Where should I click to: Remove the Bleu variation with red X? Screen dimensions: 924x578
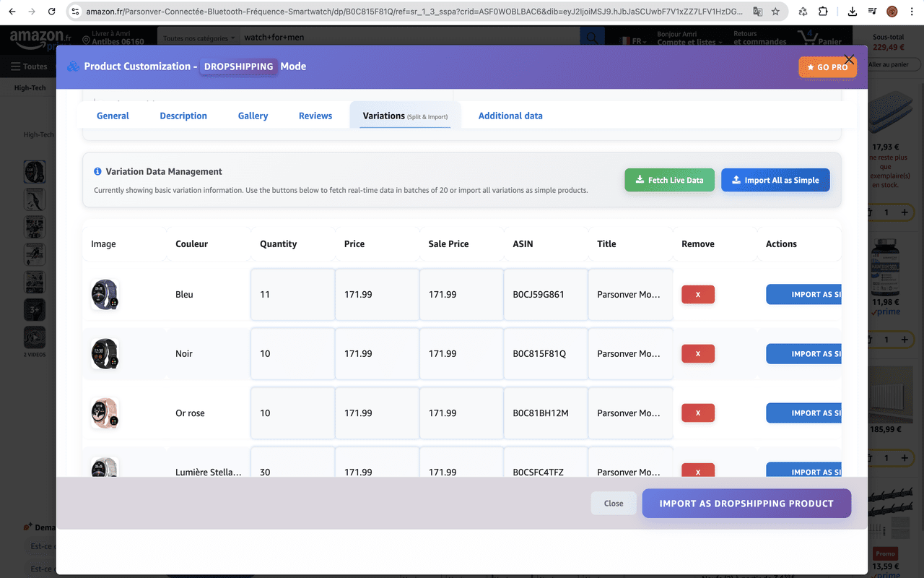(698, 295)
